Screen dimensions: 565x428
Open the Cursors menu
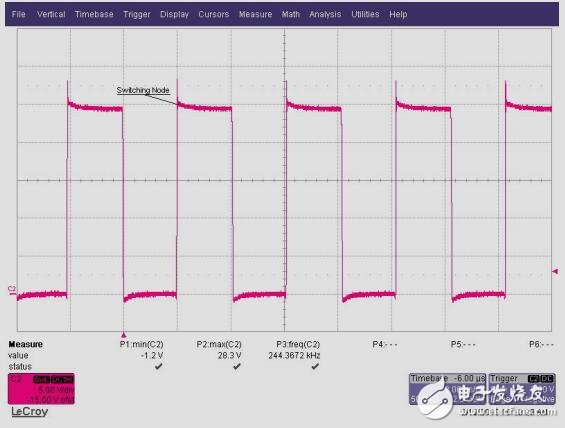coord(214,14)
